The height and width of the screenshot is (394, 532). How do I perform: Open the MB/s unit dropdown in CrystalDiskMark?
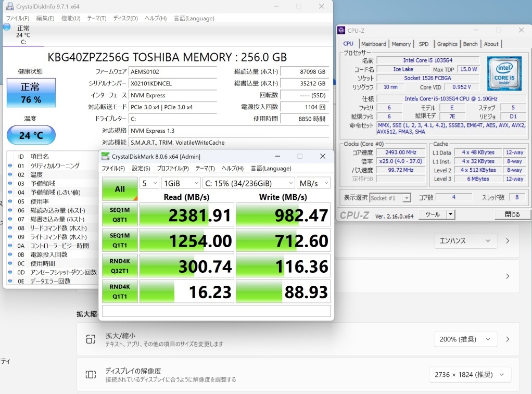313,183
